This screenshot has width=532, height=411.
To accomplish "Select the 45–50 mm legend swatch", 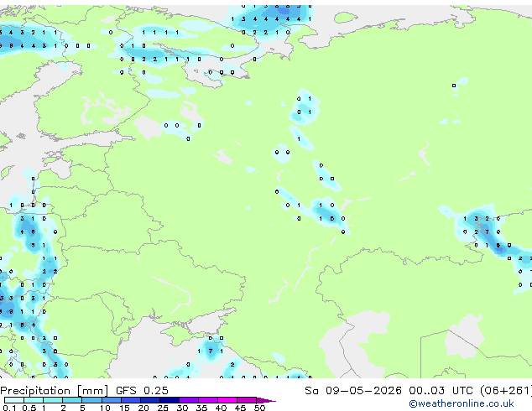I will 247,400.
